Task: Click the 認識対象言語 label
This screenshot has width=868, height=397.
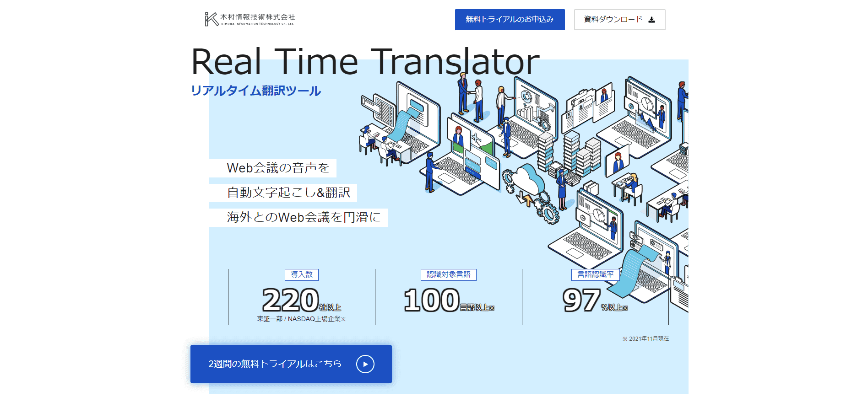Action: (x=449, y=274)
